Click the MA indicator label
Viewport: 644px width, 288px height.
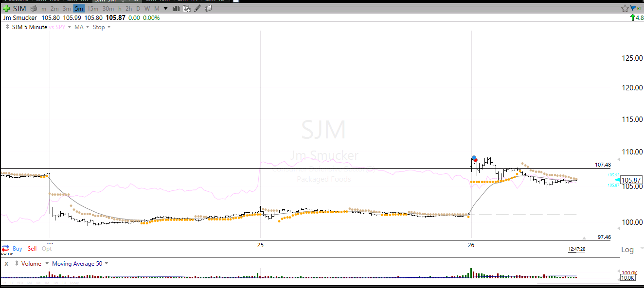[x=79, y=27]
